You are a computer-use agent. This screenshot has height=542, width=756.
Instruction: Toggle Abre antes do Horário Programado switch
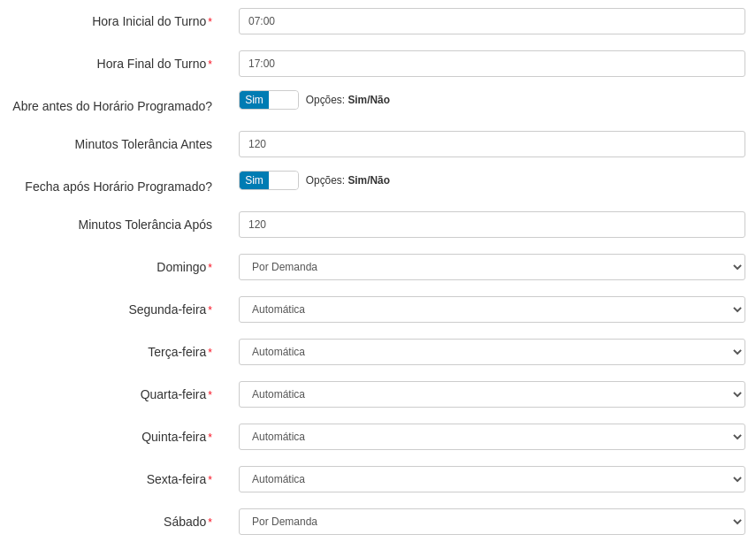coord(269,100)
